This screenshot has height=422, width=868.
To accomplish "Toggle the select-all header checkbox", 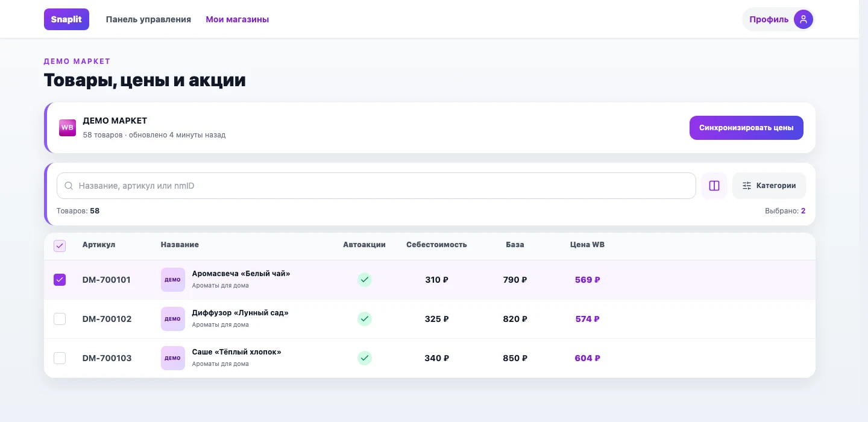I will coord(60,245).
